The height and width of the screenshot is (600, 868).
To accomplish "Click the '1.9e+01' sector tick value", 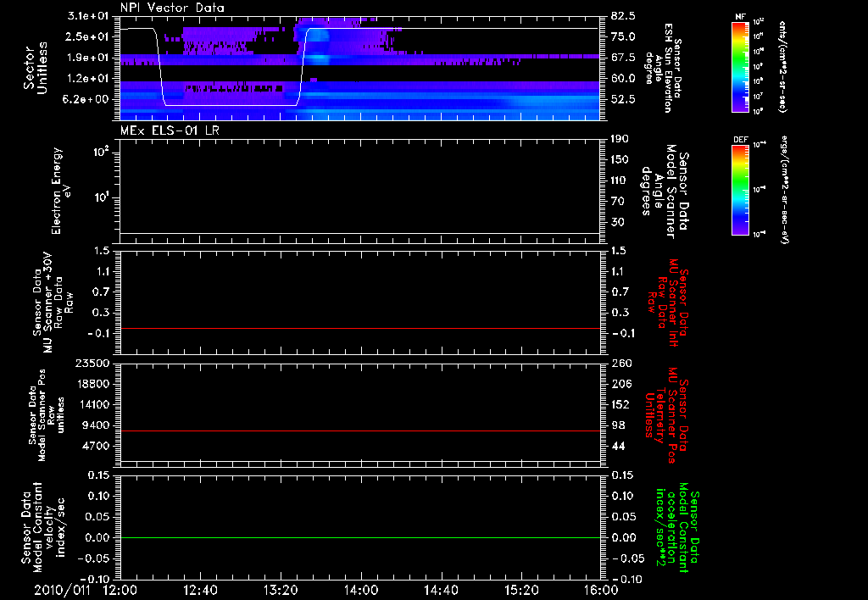I will click(x=88, y=58).
